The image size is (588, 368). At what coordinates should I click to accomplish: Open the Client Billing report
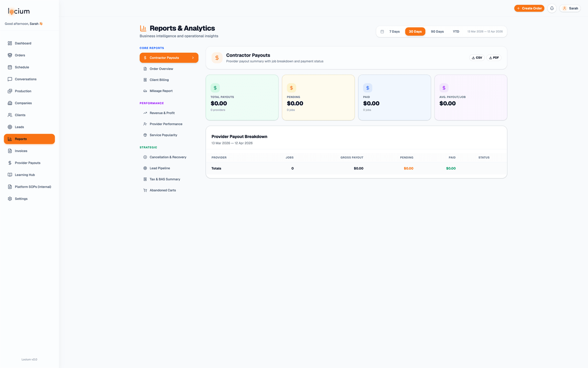[169, 80]
